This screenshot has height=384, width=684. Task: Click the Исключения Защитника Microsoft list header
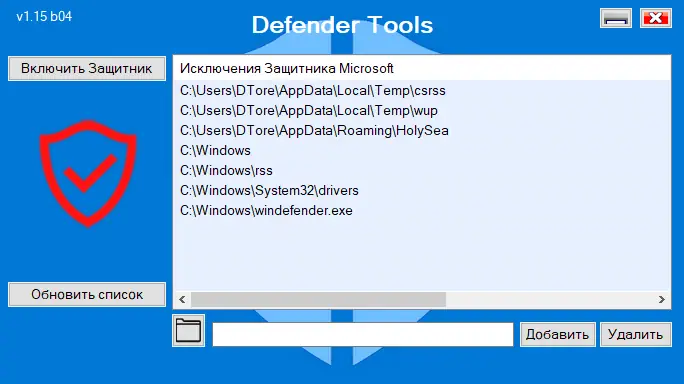tap(422, 68)
